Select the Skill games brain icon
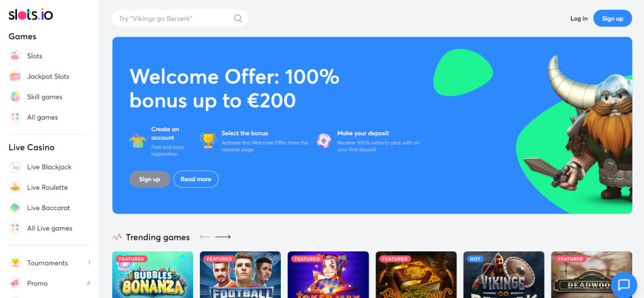The height and width of the screenshot is (298, 644). (x=16, y=97)
